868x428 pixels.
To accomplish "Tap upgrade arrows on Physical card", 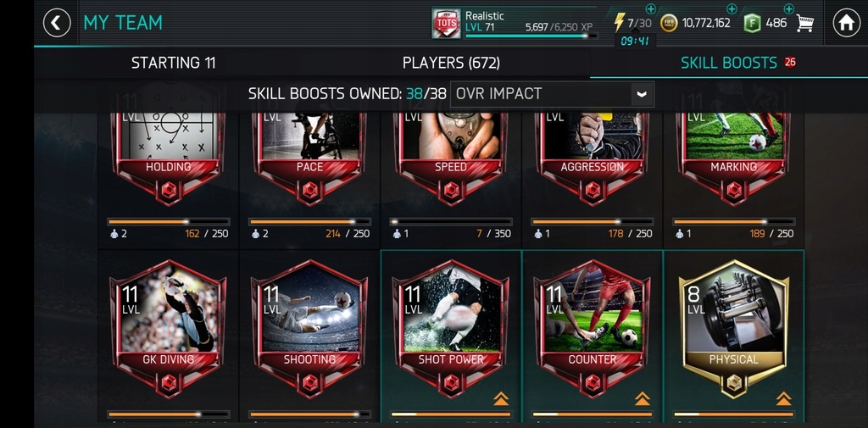I will [783, 397].
